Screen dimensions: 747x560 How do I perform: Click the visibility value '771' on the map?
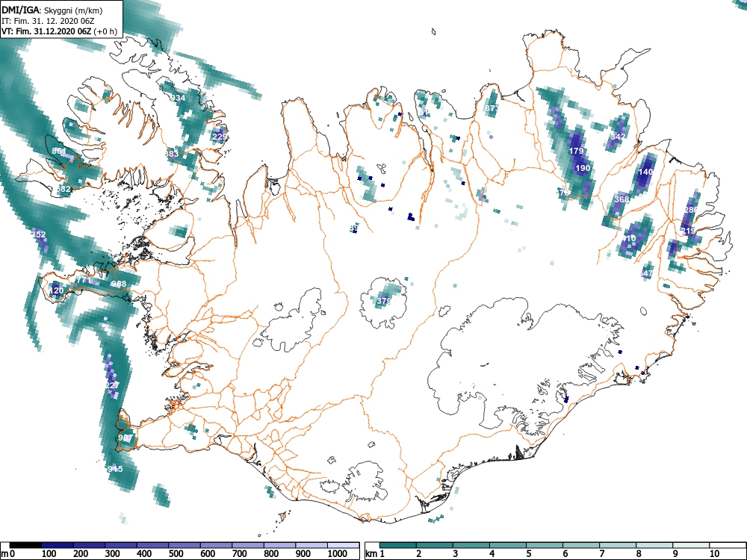click(84, 281)
